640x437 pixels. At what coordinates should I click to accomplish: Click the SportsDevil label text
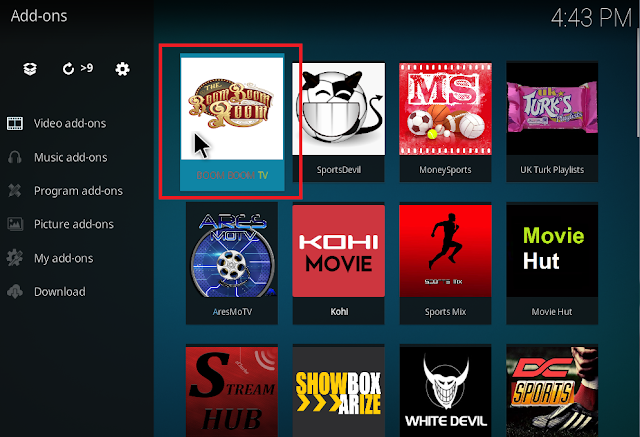338,170
